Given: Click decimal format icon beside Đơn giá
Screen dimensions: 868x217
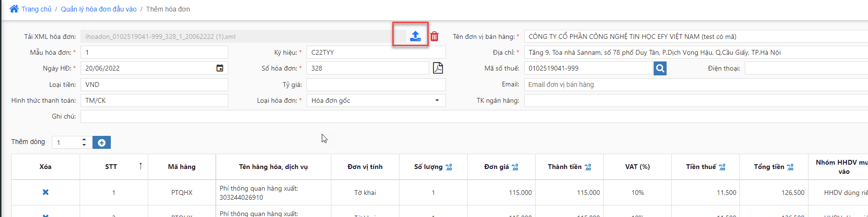Looking at the screenshot, I should pyautogui.click(x=515, y=167).
